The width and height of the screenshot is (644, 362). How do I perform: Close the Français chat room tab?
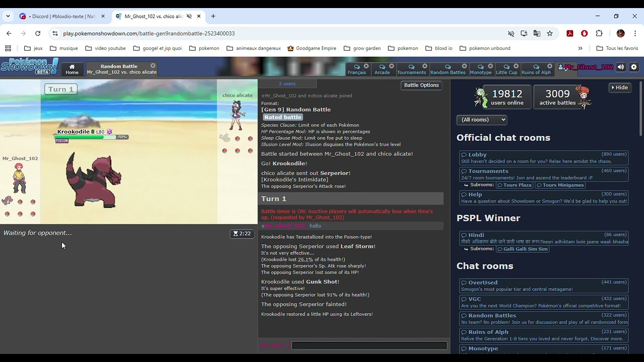click(366, 66)
